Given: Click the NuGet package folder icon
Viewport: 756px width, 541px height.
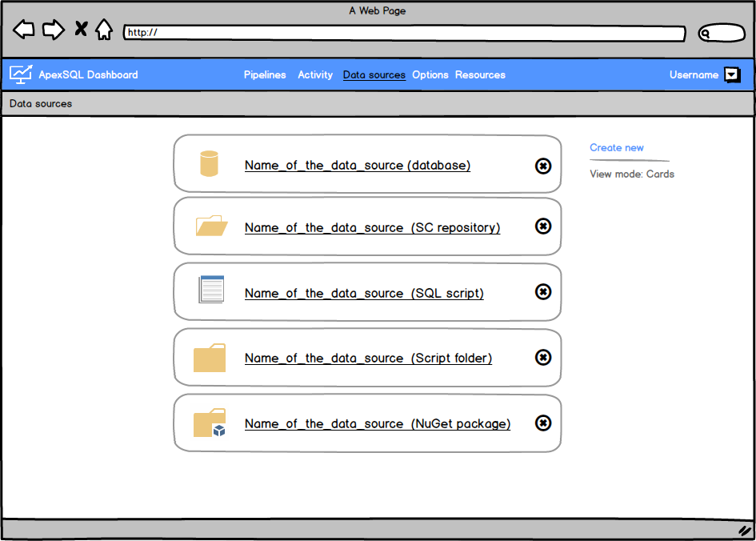Looking at the screenshot, I should (x=210, y=423).
